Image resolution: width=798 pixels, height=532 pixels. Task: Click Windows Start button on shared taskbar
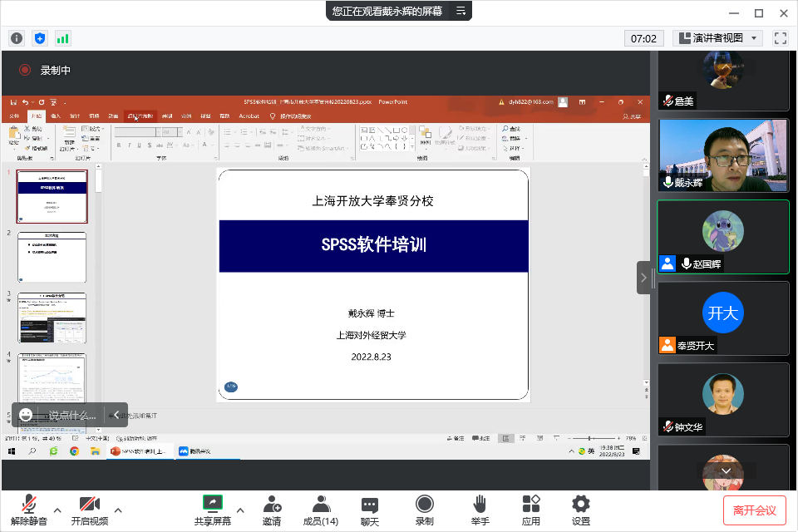click(x=12, y=451)
